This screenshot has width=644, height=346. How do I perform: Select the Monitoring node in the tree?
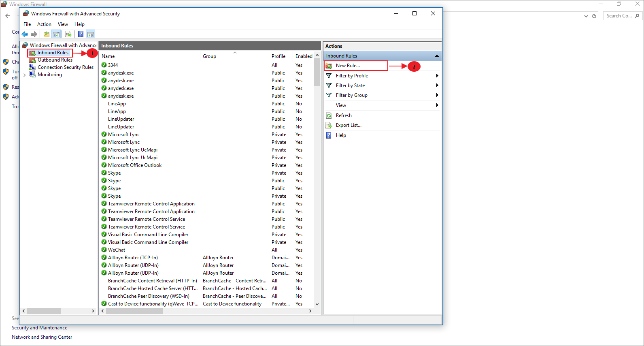coord(50,75)
